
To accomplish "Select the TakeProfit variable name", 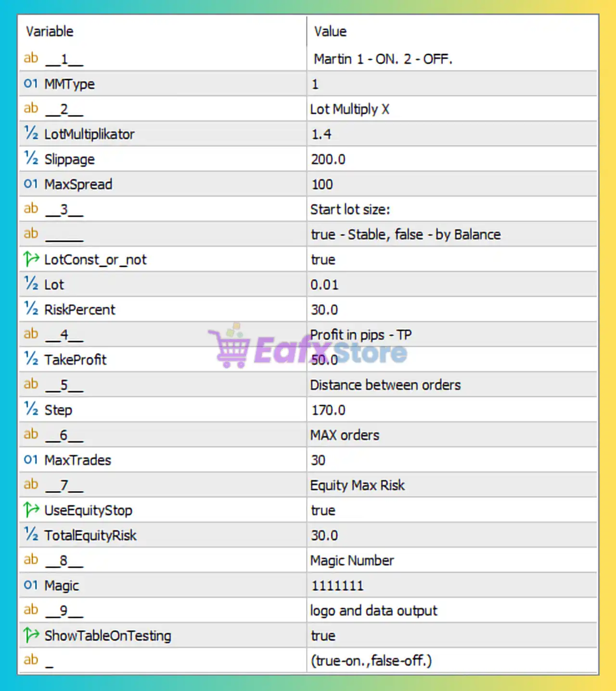I will tap(76, 360).
